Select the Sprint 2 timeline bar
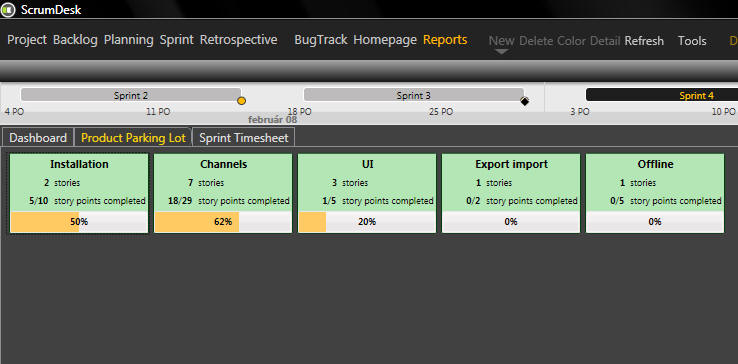Image resolution: width=738 pixels, height=364 pixels. coord(131,95)
